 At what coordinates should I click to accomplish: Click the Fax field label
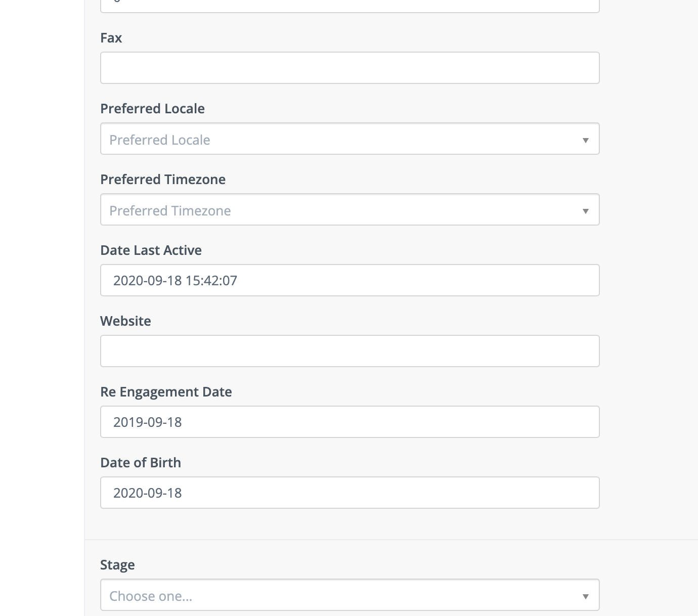[111, 37]
